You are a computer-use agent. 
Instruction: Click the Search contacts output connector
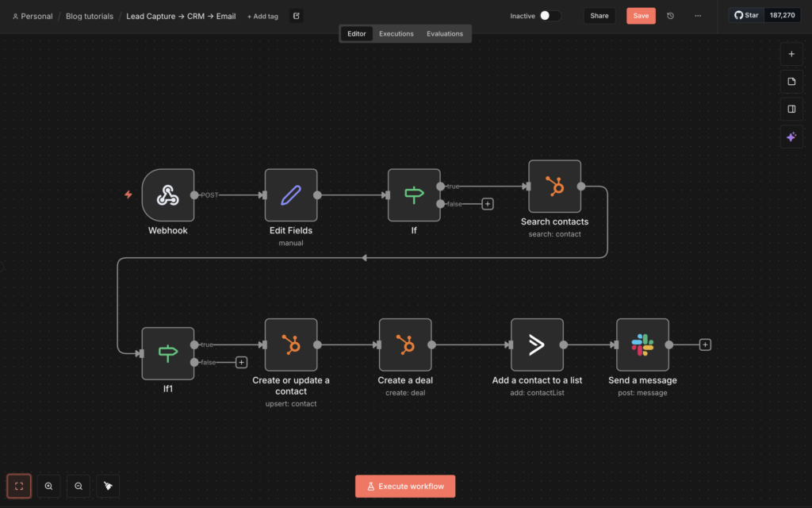pos(581,186)
